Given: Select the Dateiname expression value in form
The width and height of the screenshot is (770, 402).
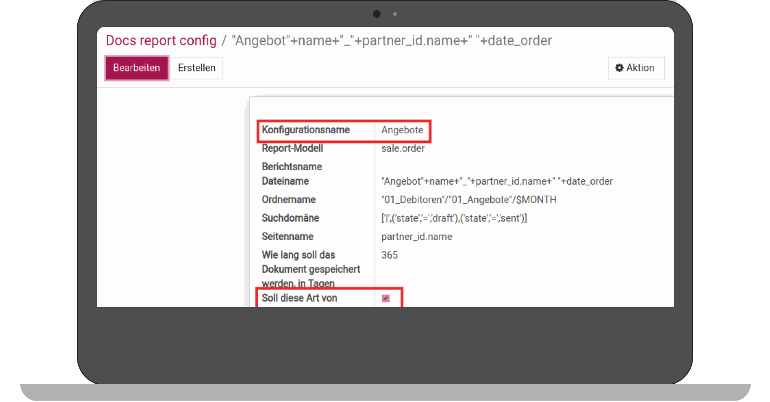Looking at the screenshot, I should tap(496, 181).
